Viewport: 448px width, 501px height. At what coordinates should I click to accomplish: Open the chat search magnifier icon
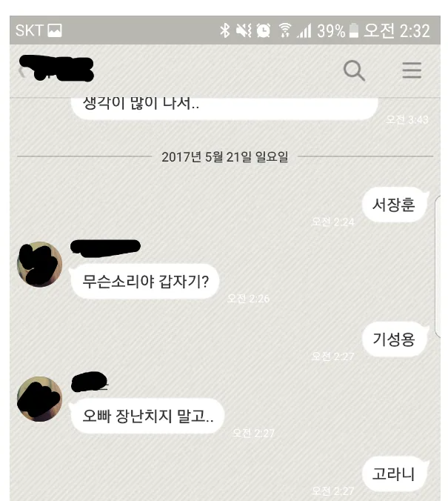point(354,70)
